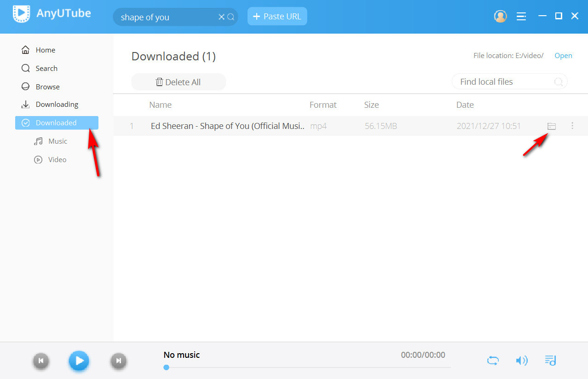Select the Ed Sheeran - Shape of You row
Viewport: 588px width, 379px height.
pos(351,126)
